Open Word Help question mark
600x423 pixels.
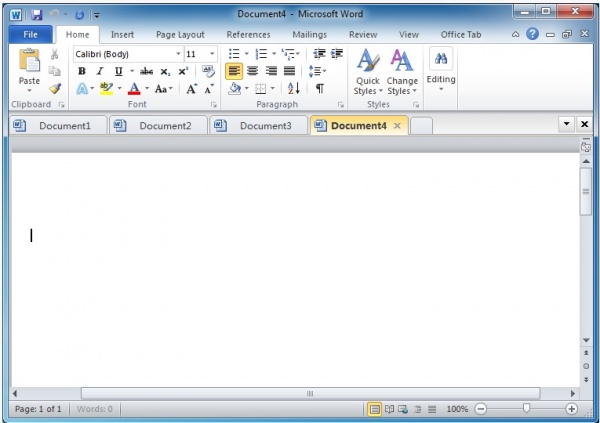pyautogui.click(x=532, y=34)
